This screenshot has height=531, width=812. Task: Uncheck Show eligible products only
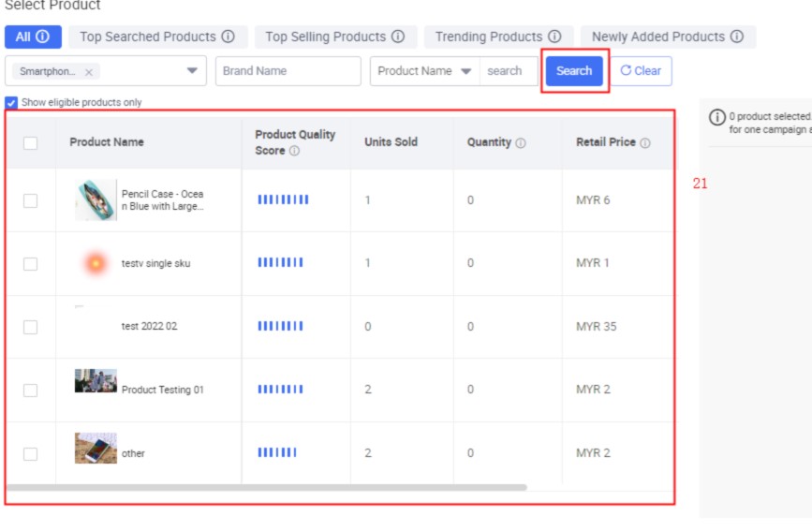tap(11, 102)
